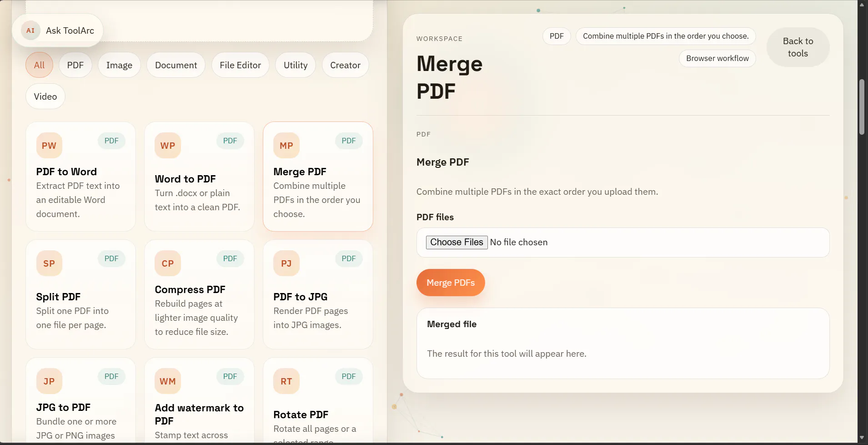Image resolution: width=868 pixels, height=445 pixels.
Task: Open the Compress PDF tool title
Action: coord(190,289)
